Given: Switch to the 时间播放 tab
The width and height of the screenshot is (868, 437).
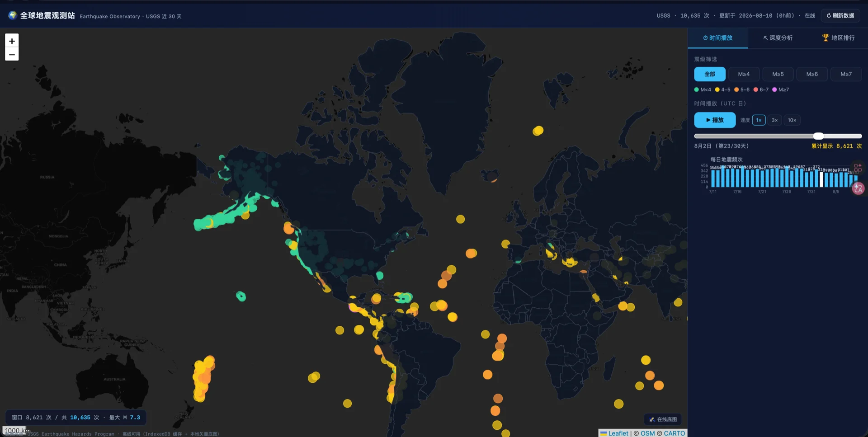Looking at the screenshot, I should 718,38.
